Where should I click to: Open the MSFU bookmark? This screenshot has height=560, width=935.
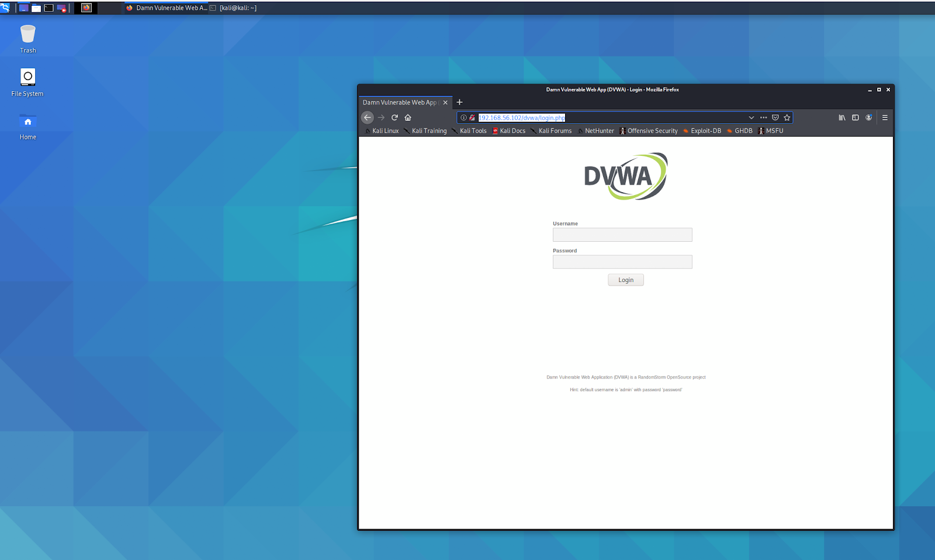(x=771, y=131)
